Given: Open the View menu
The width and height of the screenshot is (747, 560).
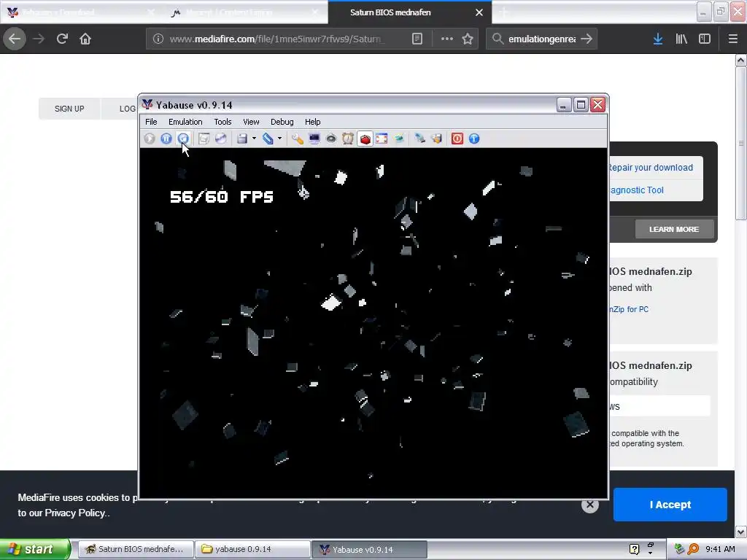Looking at the screenshot, I should 251,122.
